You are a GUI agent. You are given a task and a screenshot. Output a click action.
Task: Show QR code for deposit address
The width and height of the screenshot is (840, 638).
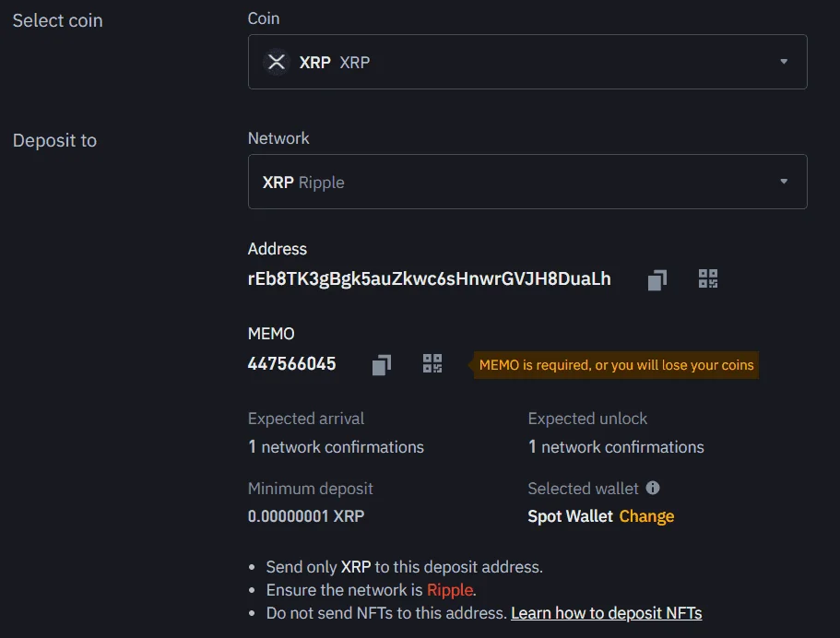click(707, 278)
